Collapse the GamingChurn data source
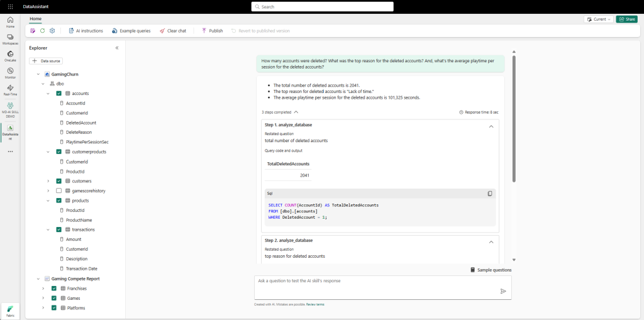 (x=38, y=74)
